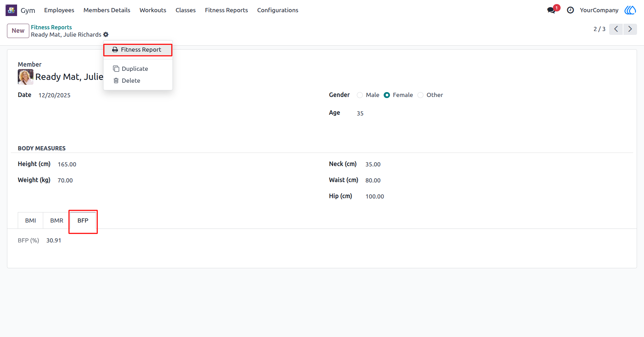Image resolution: width=644 pixels, height=337 pixels.
Task: Open the activities clock icon
Action: click(x=570, y=10)
